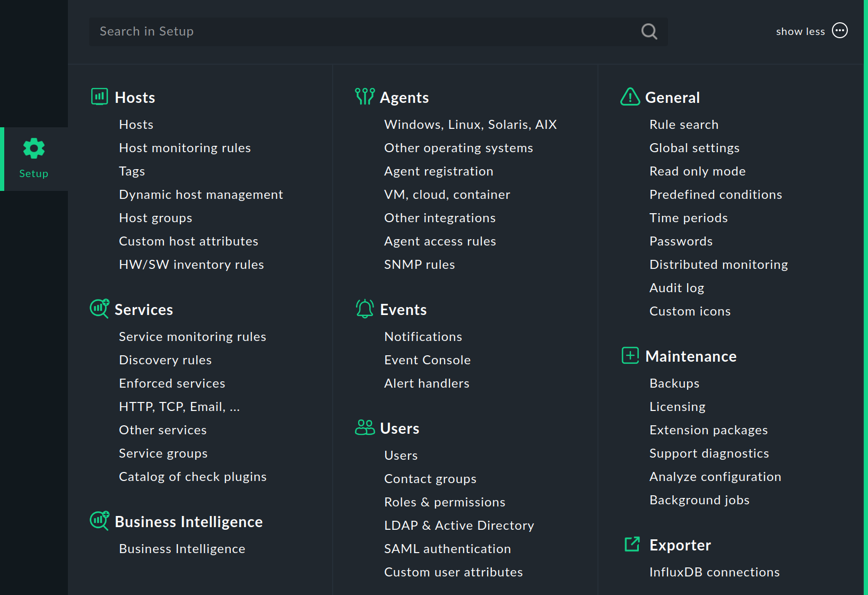Open HTTP, TCP, Email rules

coord(180,407)
